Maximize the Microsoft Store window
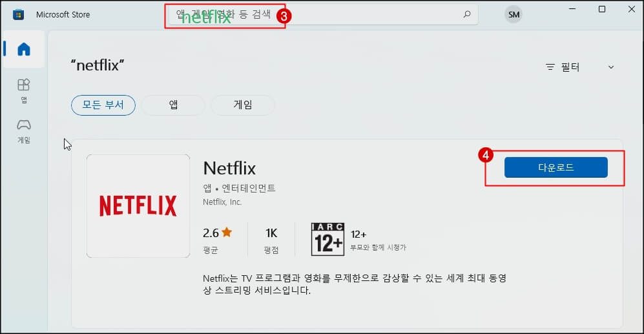Screen dimensions: 644x334 (602, 9)
